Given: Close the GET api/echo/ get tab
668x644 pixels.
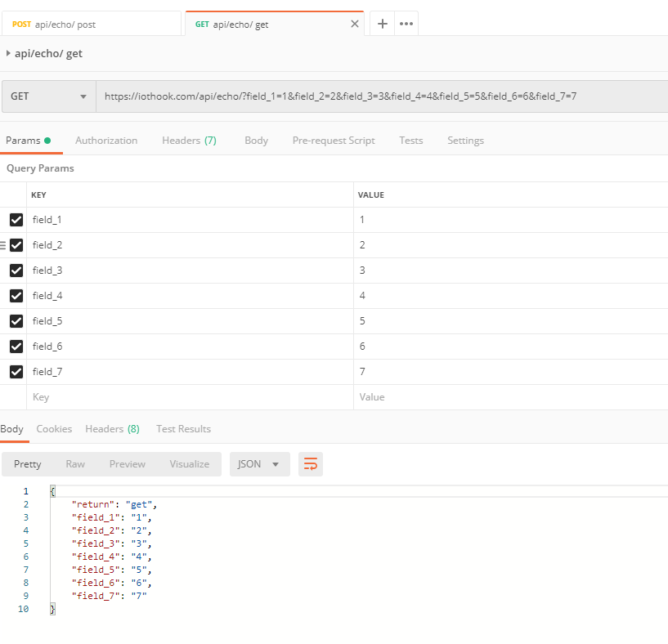Looking at the screenshot, I should (x=354, y=23).
